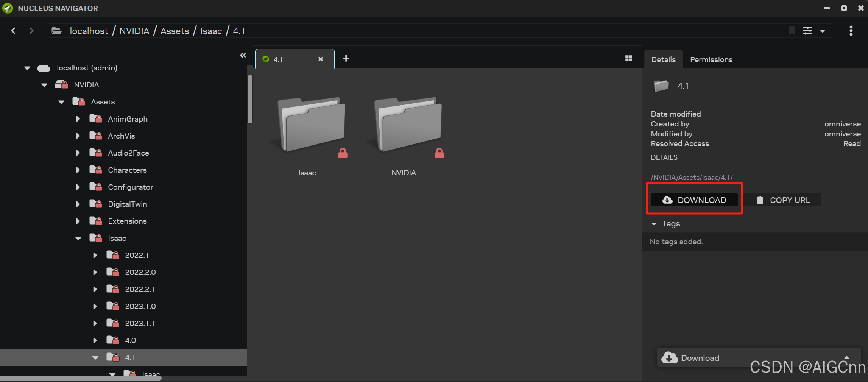Viewport: 868px width, 382px height.
Task: Open the filter dropdown arrow in path bar
Action: pyautogui.click(x=823, y=31)
